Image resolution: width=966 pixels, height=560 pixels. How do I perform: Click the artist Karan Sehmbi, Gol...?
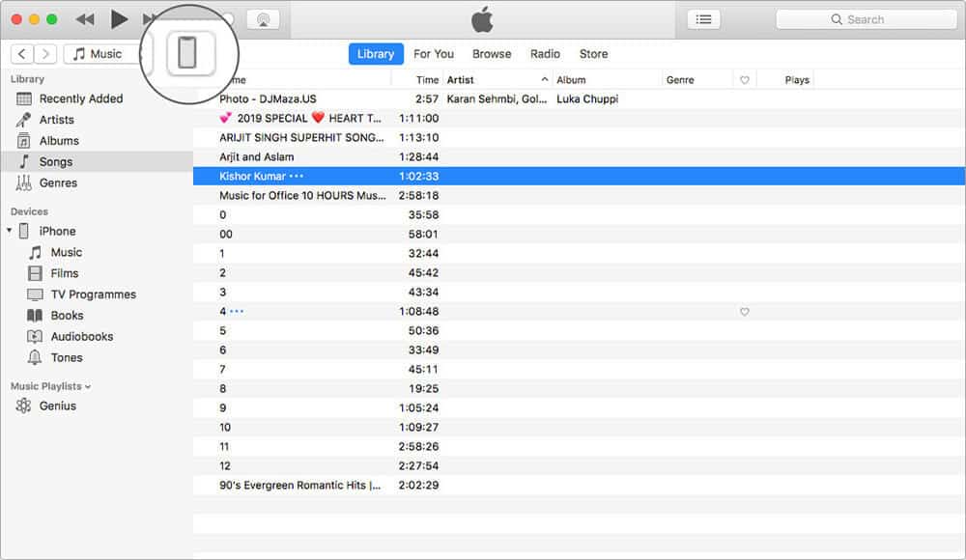pyautogui.click(x=497, y=98)
